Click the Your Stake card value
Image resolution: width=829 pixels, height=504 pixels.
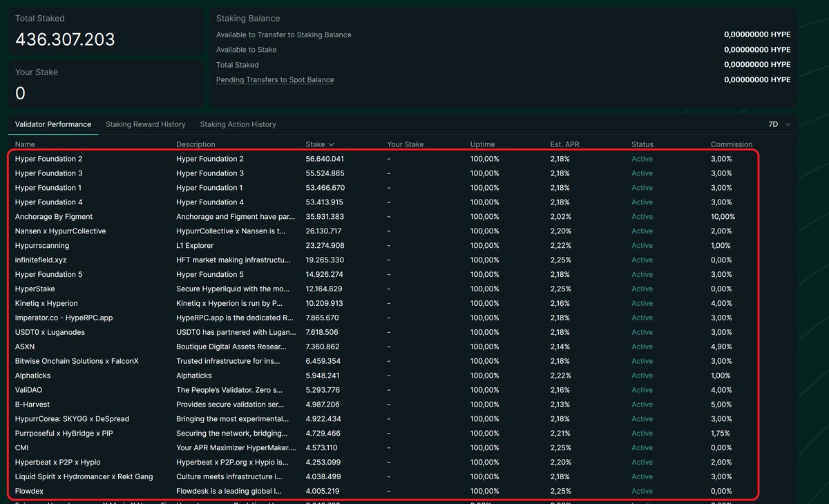point(20,93)
